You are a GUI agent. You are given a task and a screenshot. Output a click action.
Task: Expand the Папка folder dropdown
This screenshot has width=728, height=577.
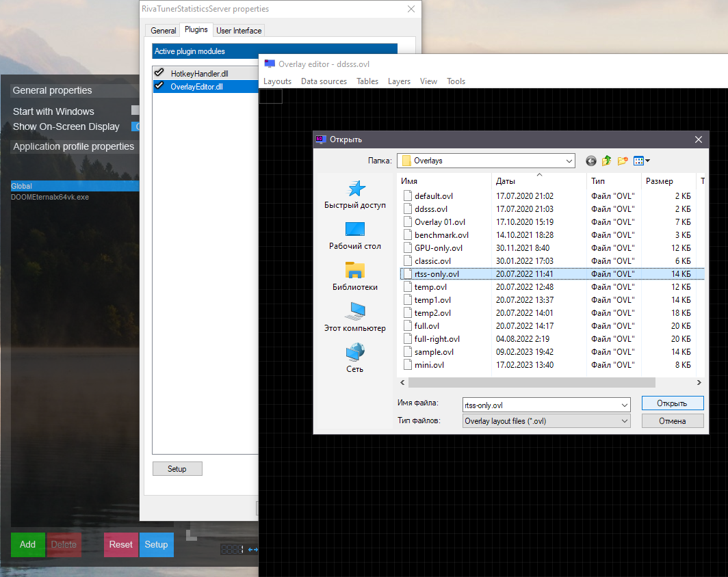point(569,161)
